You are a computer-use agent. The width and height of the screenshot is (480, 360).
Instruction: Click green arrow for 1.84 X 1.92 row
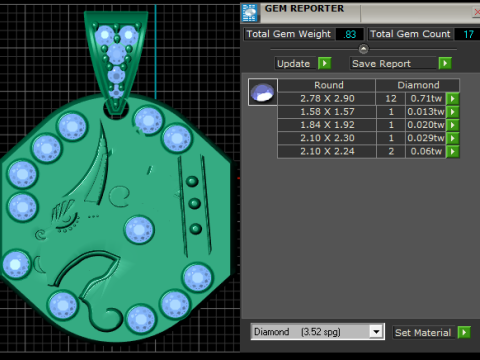tap(453, 125)
